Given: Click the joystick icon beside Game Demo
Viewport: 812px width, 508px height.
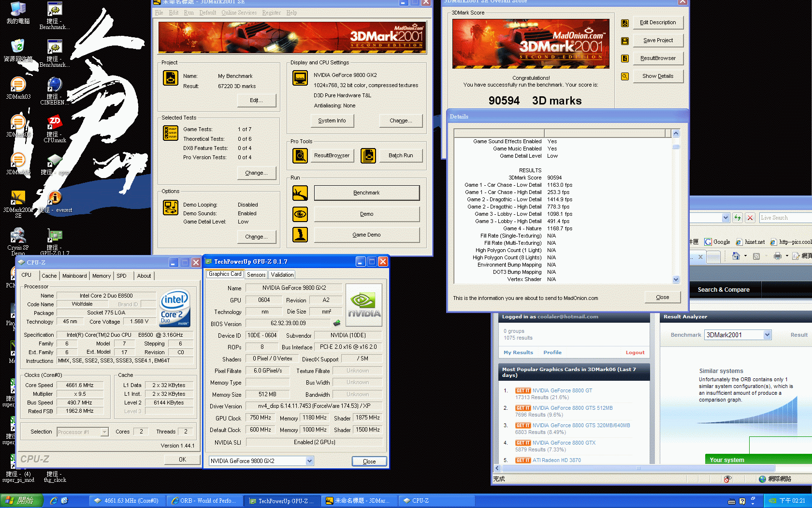Looking at the screenshot, I should [x=300, y=235].
